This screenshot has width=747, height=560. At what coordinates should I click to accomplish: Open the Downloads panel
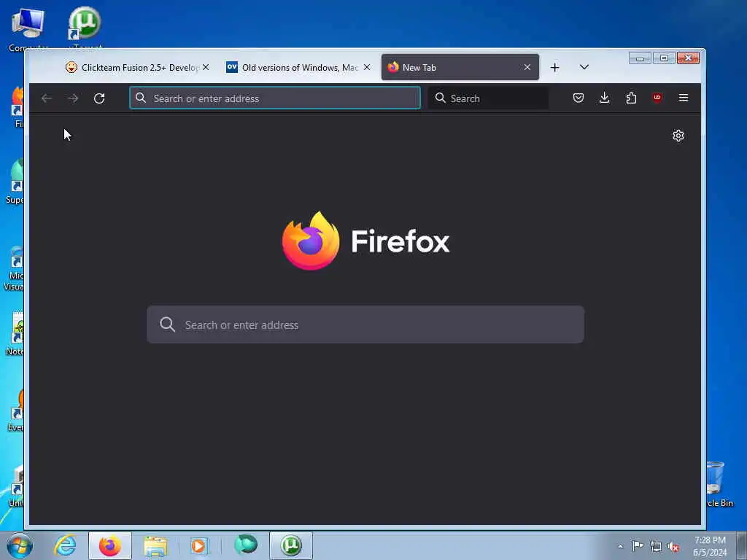coord(605,98)
